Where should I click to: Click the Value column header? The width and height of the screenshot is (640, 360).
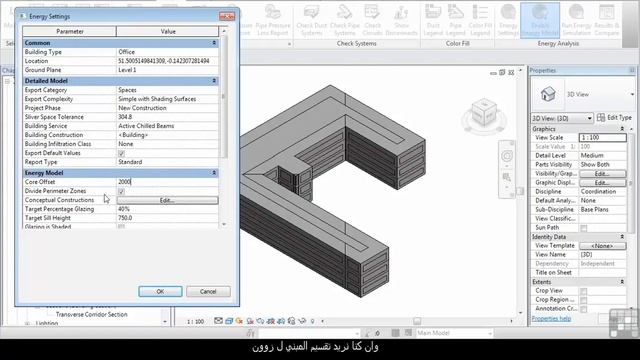tap(168, 31)
